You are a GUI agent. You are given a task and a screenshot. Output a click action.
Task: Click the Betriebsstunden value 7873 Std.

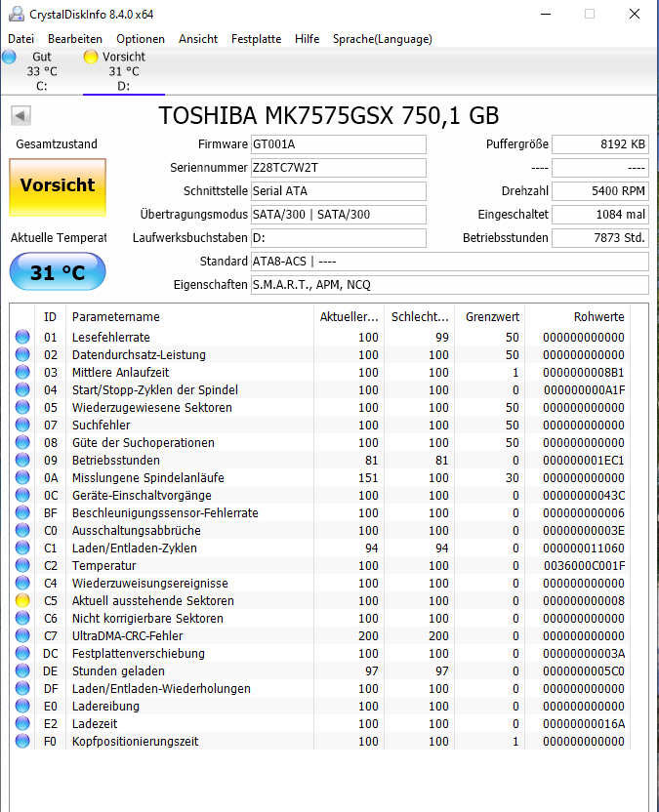coord(600,238)
